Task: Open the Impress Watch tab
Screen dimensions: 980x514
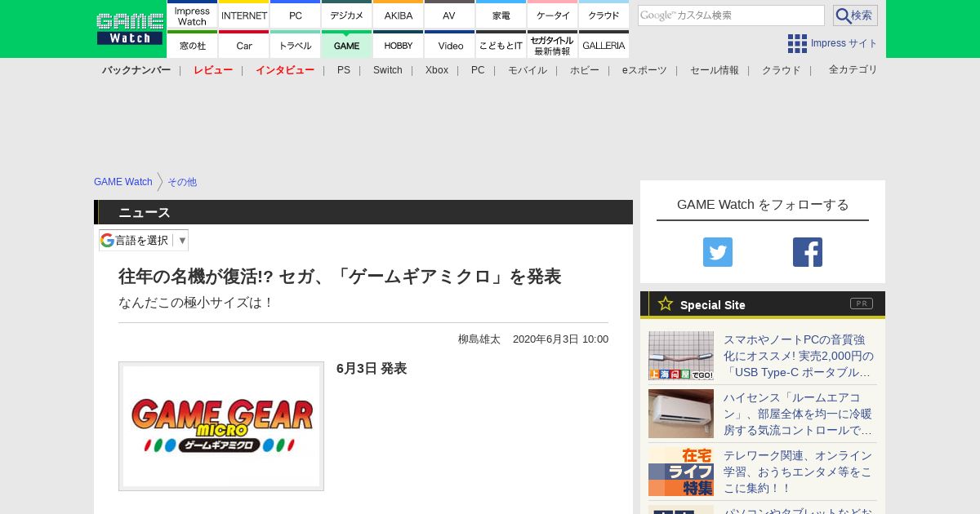Action: [x=192, y=15]
